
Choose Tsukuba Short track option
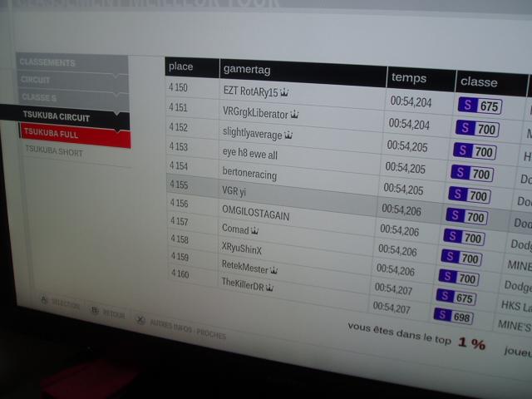coord(55,152)
